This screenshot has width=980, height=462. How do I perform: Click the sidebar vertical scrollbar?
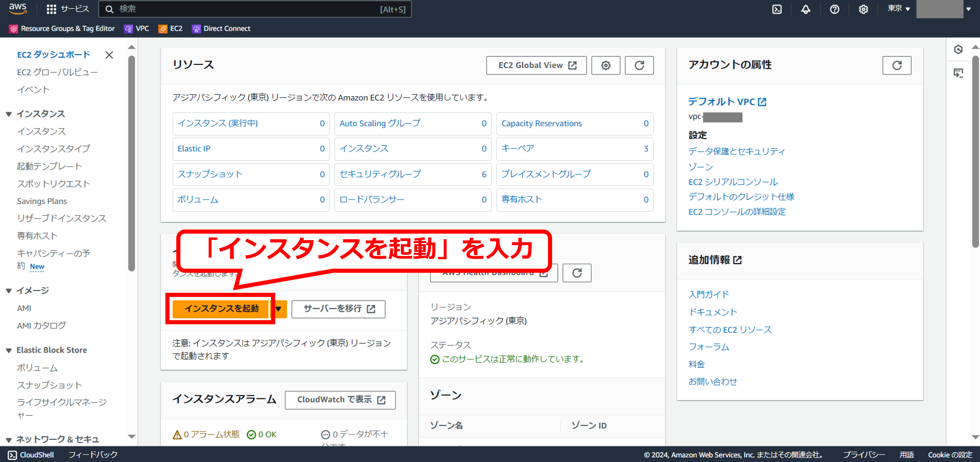[132, 164]
